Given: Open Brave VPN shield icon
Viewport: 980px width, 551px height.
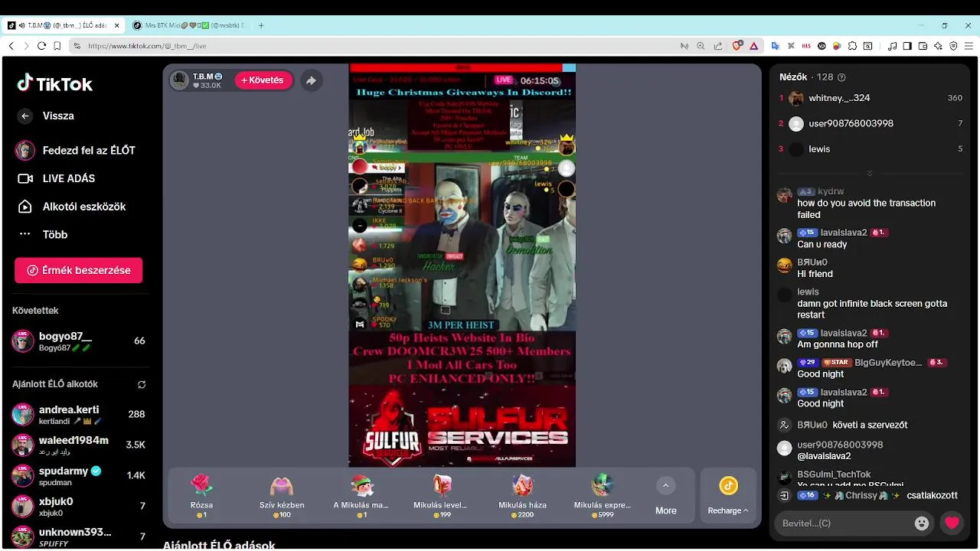Looking at the screenshot, I should click(953, 46).
